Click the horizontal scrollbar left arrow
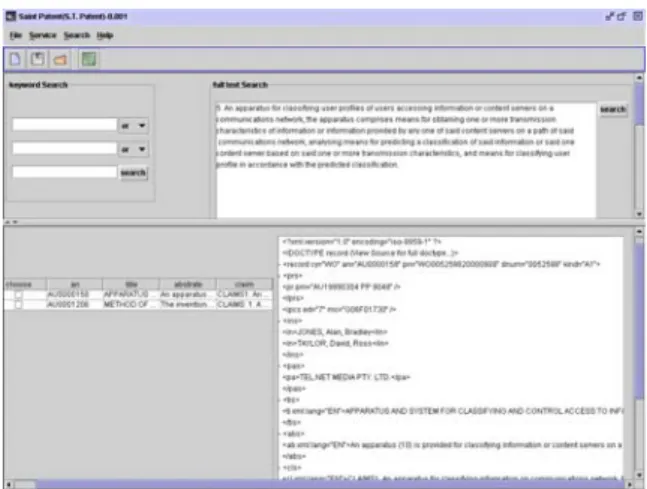The width and height of the screenshot is (647, 489). [x=8, y=484]
